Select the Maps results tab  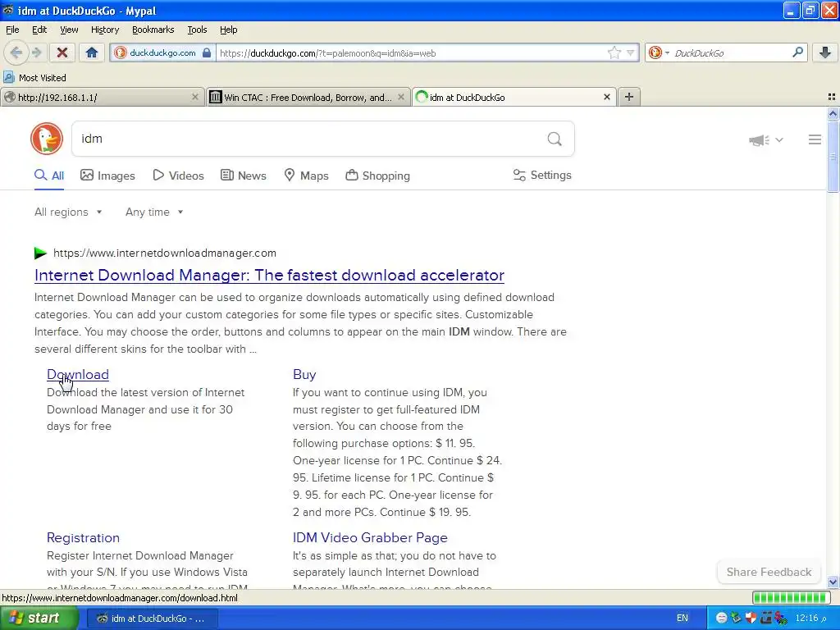pos(306,176)
